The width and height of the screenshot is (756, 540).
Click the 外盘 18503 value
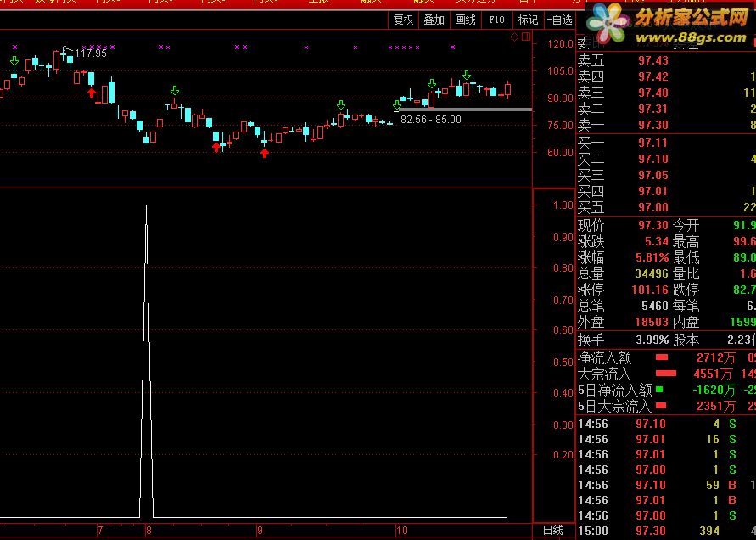pos(652,322)
